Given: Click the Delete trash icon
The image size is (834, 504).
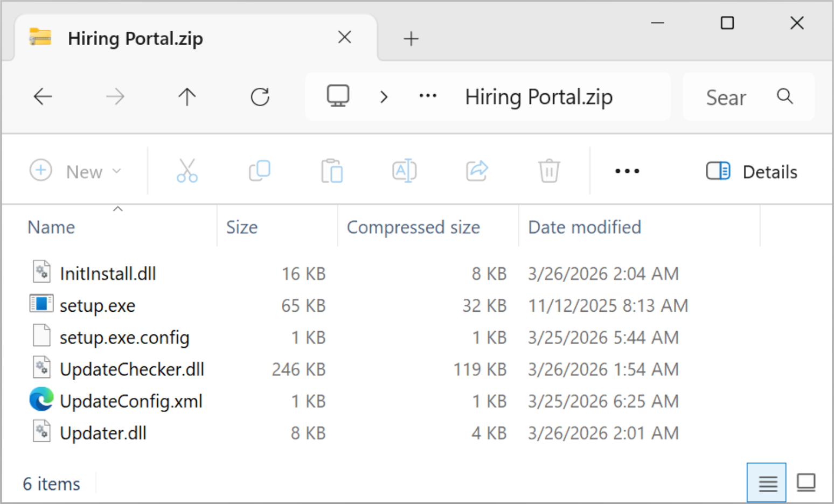Looking at the screenshot, I should [549, 171].
